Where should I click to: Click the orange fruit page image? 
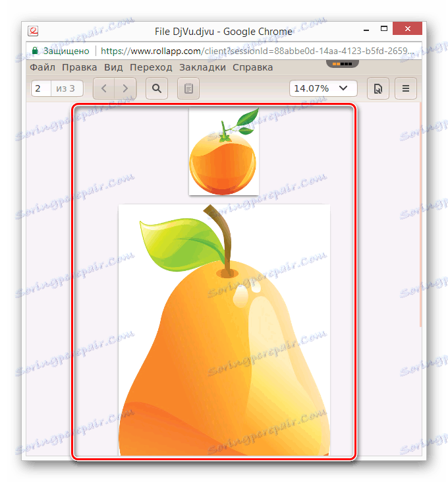(224, 151)
